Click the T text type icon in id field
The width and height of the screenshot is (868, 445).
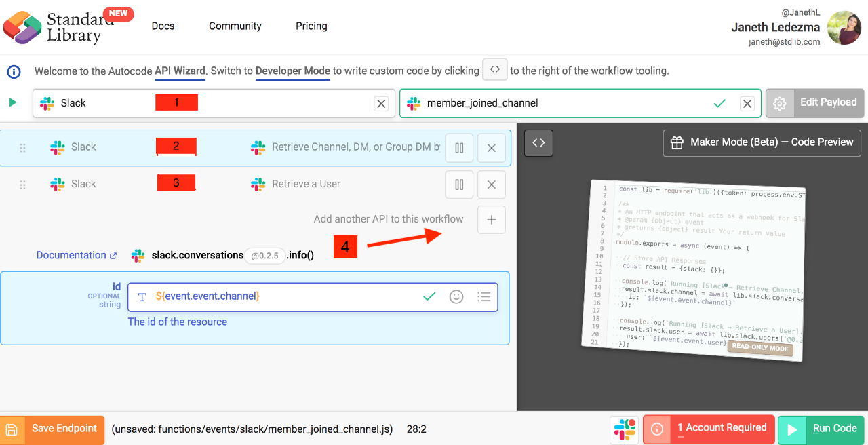point(142,297)
